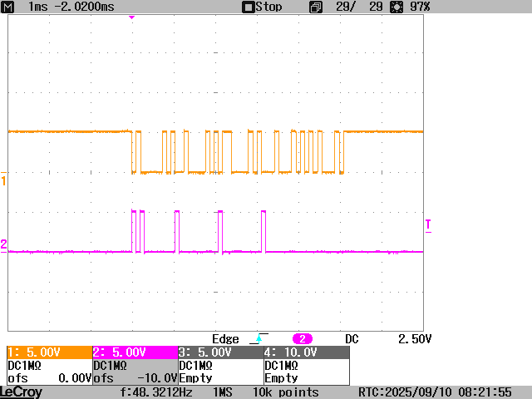This screenshot has height=399, width=532.
Task: Click channel 3 DC1MΩ coupling
Action: [195, 366]
